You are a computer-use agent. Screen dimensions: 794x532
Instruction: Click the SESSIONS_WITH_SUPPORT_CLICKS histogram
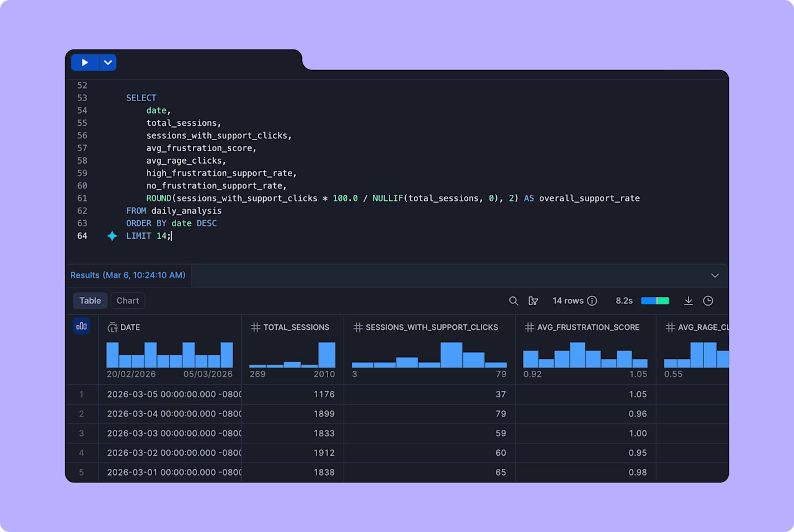[x=429, y=355]
